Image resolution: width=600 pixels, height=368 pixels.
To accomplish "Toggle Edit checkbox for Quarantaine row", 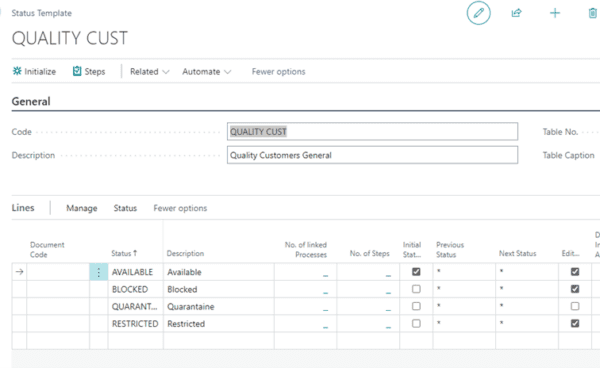I will click(575, 306).
